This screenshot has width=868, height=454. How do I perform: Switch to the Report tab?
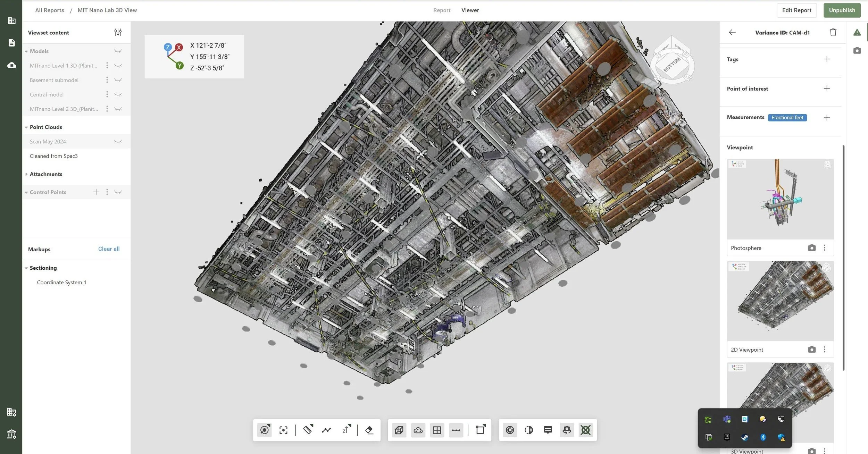pyautogui.click(x=442, y=10)
